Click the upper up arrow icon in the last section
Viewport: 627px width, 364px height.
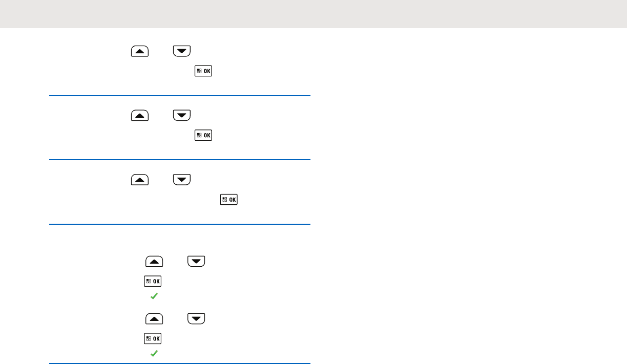click(x=154, y=262)
